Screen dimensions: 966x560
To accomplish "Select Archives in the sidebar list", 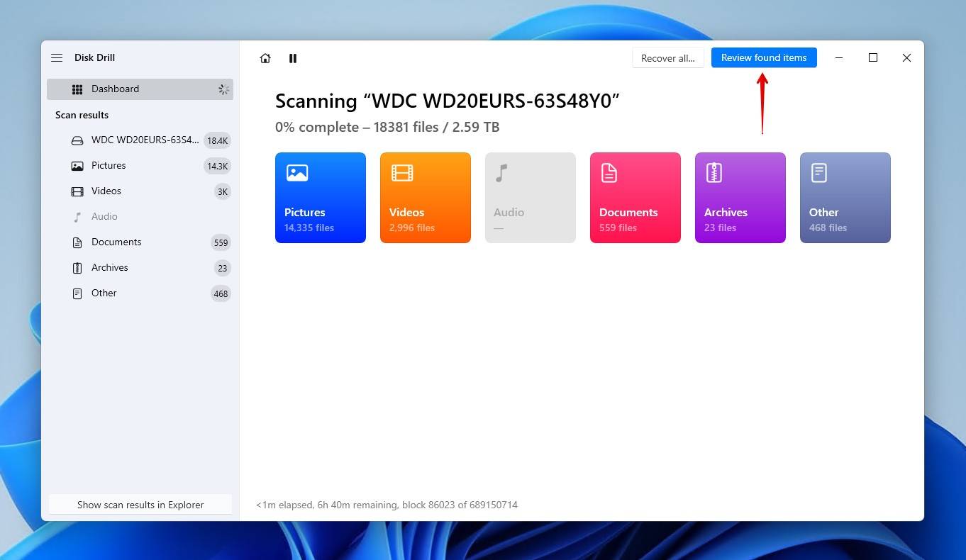I will 140,268.
